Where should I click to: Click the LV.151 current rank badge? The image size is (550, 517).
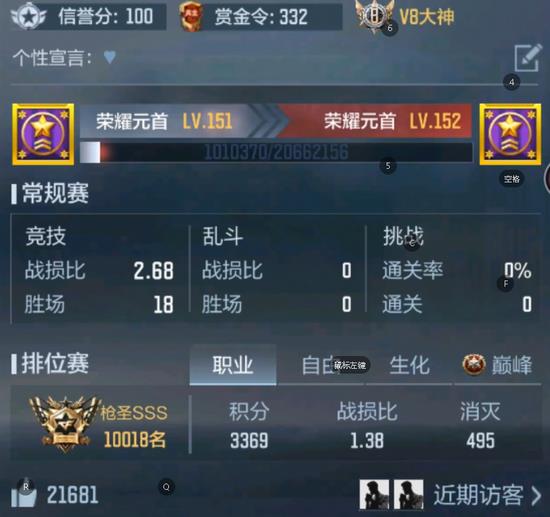[x=43, y=134]
